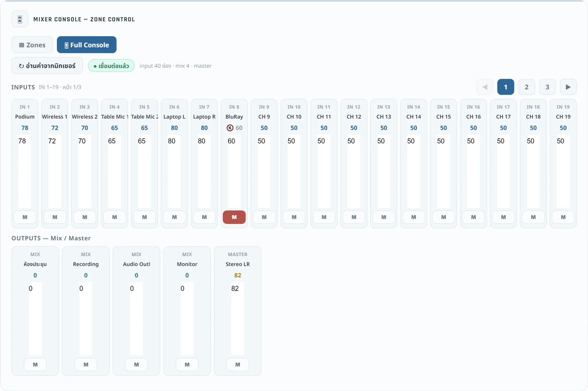Adjust the Wireless 1 fader level
588x391 pixels.
click(x=55, y=171)
